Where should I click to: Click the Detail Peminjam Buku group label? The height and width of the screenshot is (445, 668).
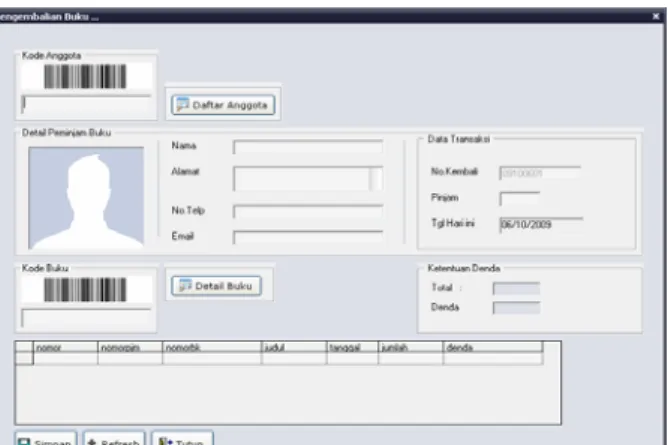point(66,132)
